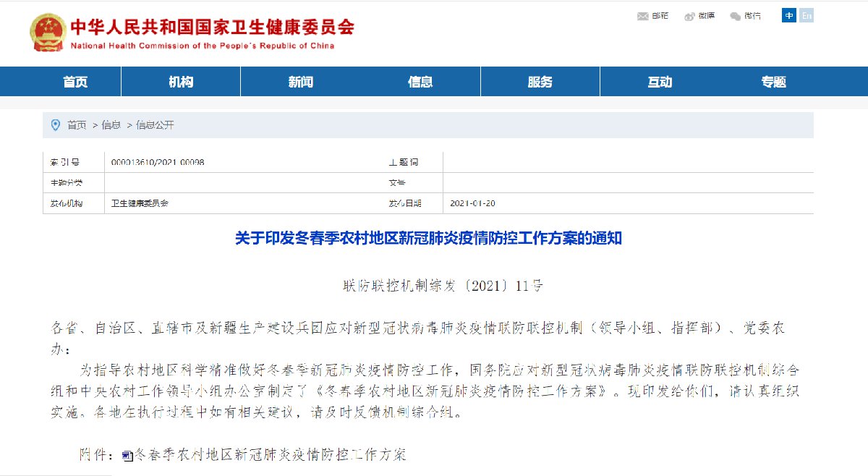Click the 主题分类 table label
This screenshot has height=476, width=868.
pos(67,182)
